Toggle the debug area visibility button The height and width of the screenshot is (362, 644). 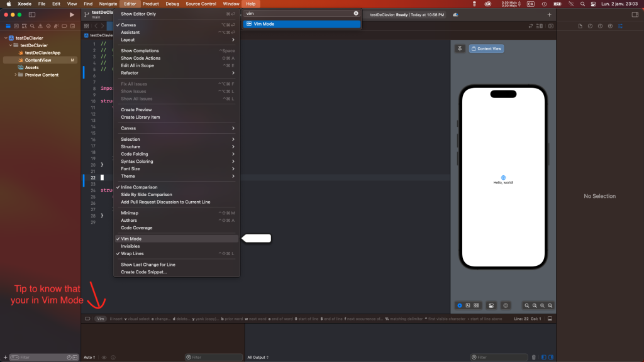550,319
